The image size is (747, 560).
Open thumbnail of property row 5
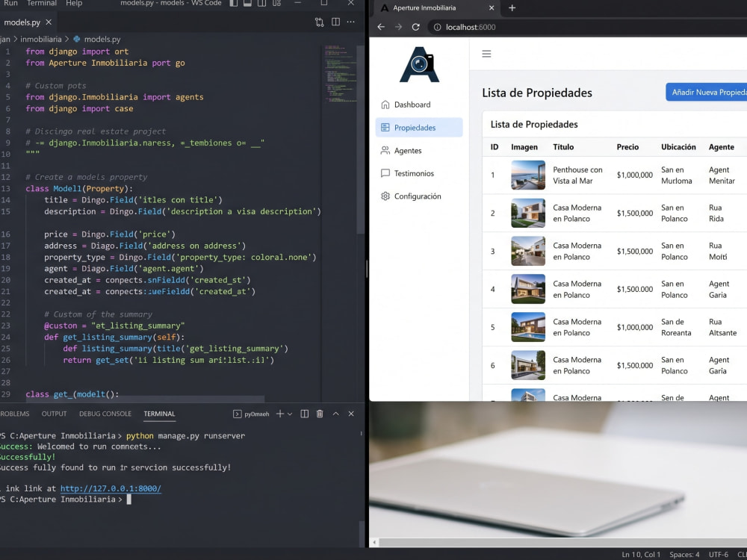click(528, 327)
